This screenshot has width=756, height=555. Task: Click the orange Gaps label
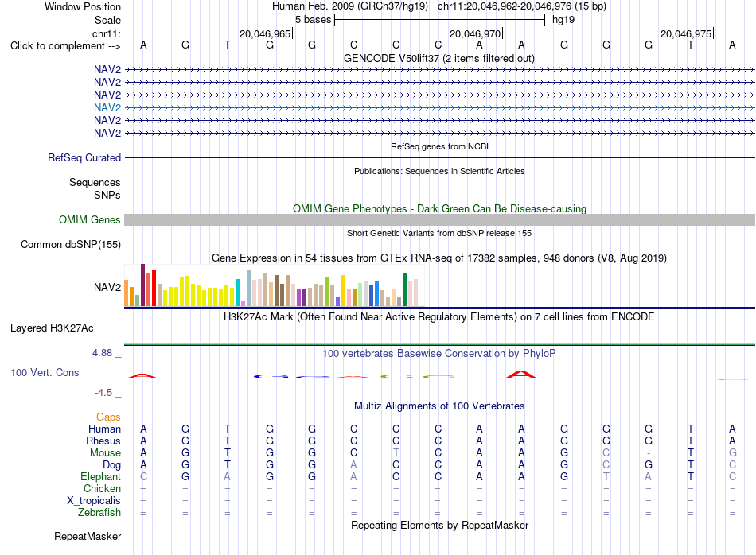[x=108, y=417]
